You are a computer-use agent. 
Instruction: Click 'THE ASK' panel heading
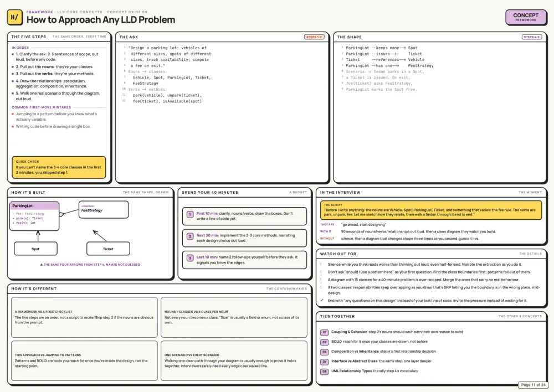click(x=129, y=37)
